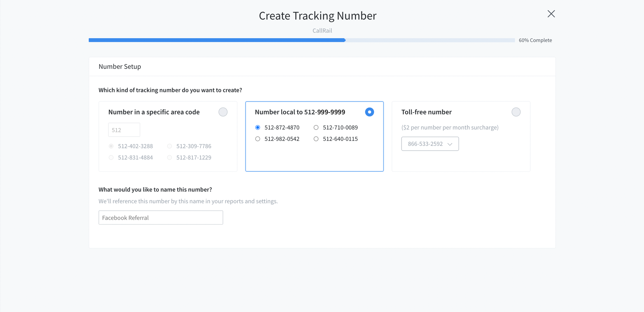Image resolution: width=644 pixels, height=312 pixels.
Task: Select the Toll-free number option
Action: (x=516, y=112)
